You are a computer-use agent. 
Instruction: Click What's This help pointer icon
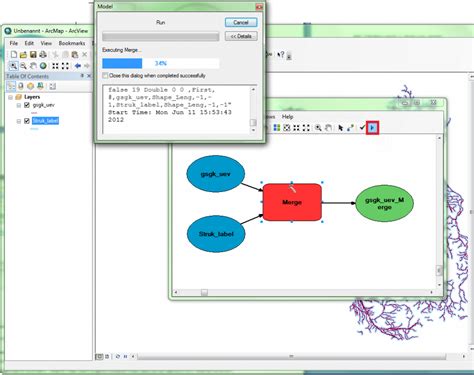pos(281,55)
